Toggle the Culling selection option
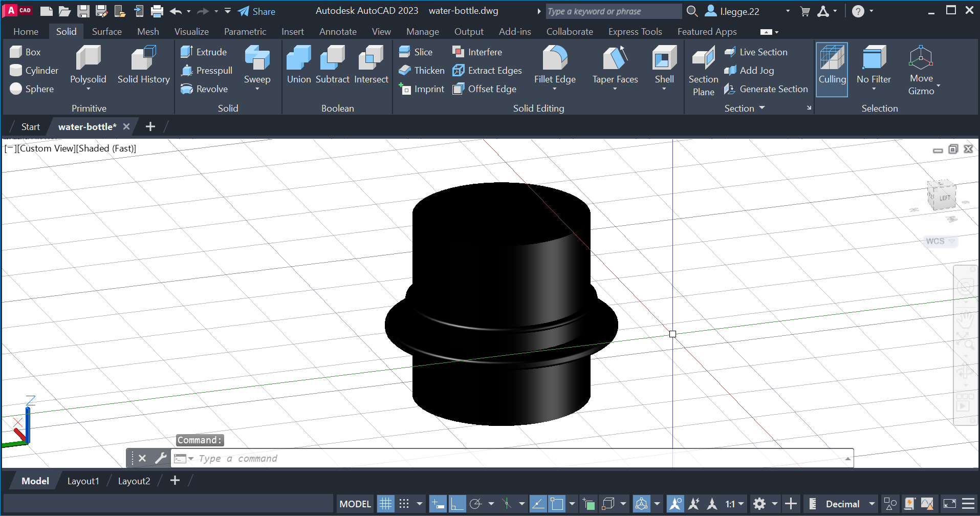 pos(832,70)
